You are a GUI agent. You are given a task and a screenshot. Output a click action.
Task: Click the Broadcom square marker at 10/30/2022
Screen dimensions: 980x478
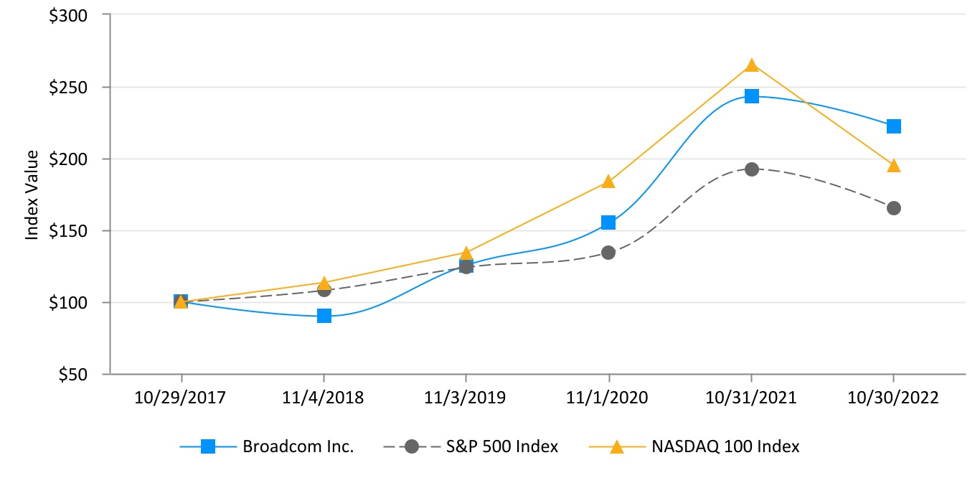pyautogui.click(x=893, y=126)
